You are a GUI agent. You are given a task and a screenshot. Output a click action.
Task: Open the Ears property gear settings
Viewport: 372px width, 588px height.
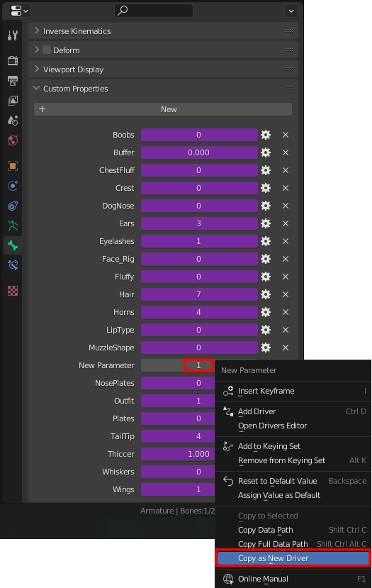266,223
